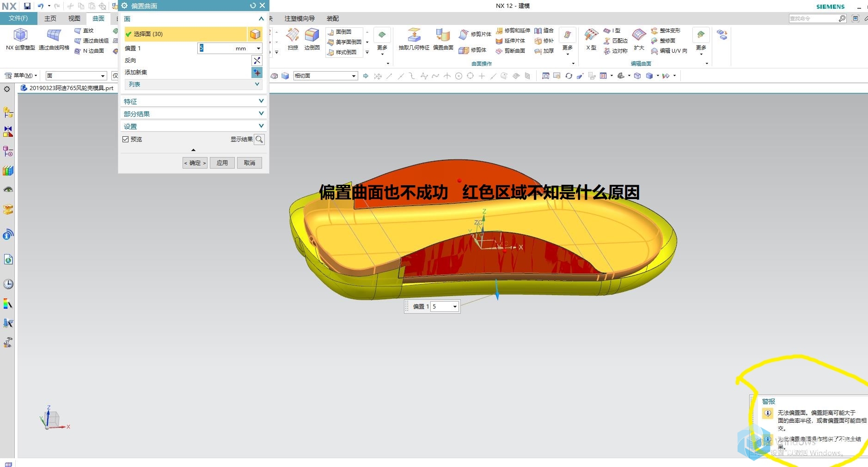Select 面倒圆 face blend tool
Viewport: 868px width, 467px height.
[x=340, y=32]
